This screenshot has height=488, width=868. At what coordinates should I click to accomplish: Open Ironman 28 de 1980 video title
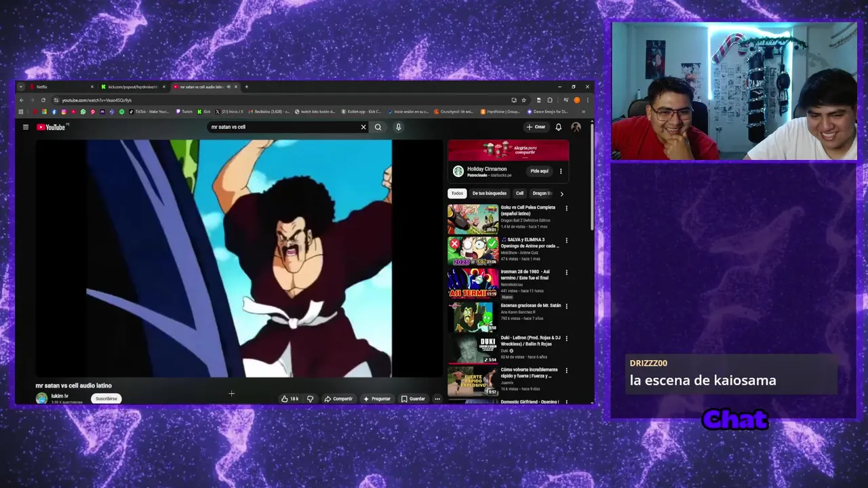(x=527, y=274)
